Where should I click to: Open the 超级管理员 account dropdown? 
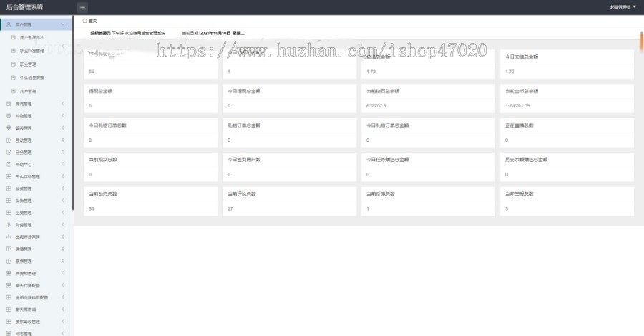[x=623, y=7]
